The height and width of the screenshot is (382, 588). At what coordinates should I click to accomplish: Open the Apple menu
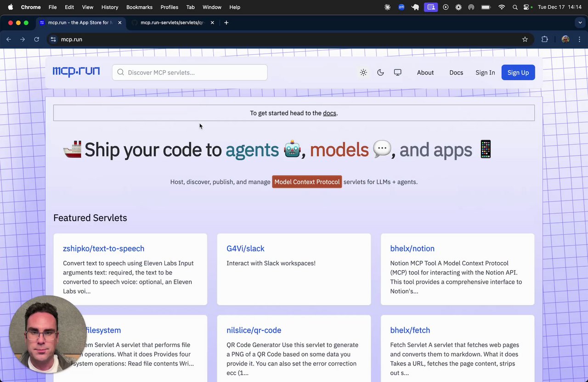pos(10,7)
